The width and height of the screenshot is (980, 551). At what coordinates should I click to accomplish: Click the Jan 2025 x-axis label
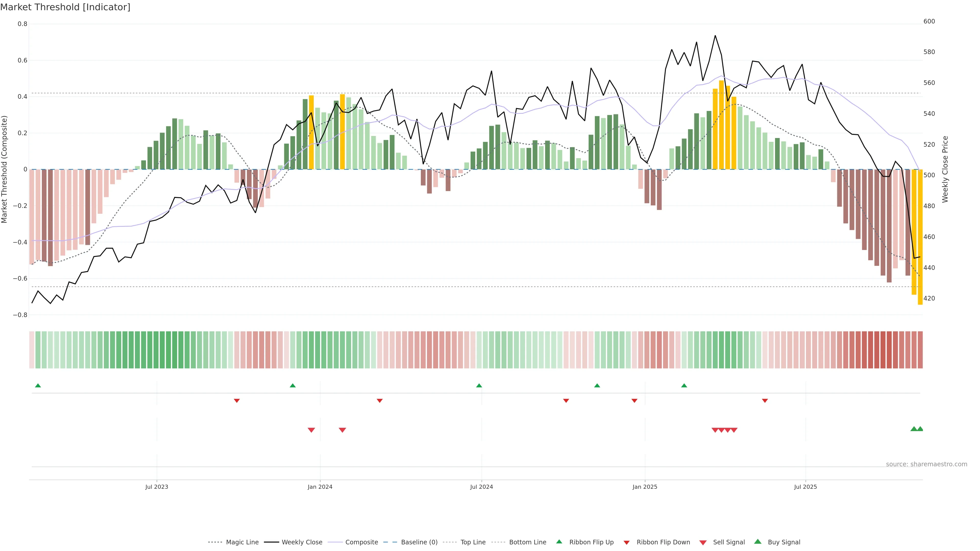coord(644,487)
